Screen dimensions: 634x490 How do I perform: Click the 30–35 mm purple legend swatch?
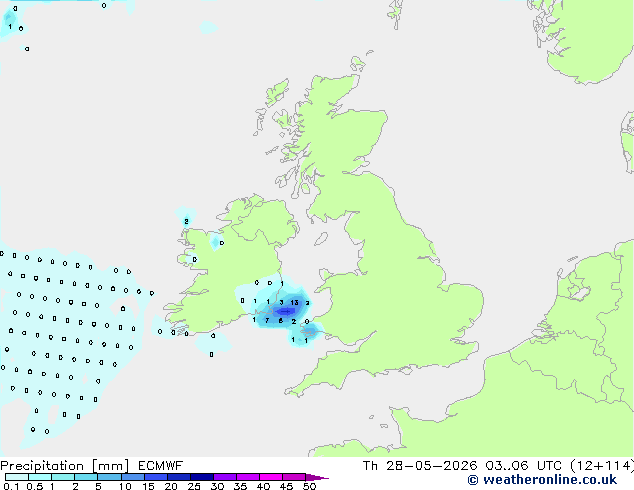[x=225, y=477]
